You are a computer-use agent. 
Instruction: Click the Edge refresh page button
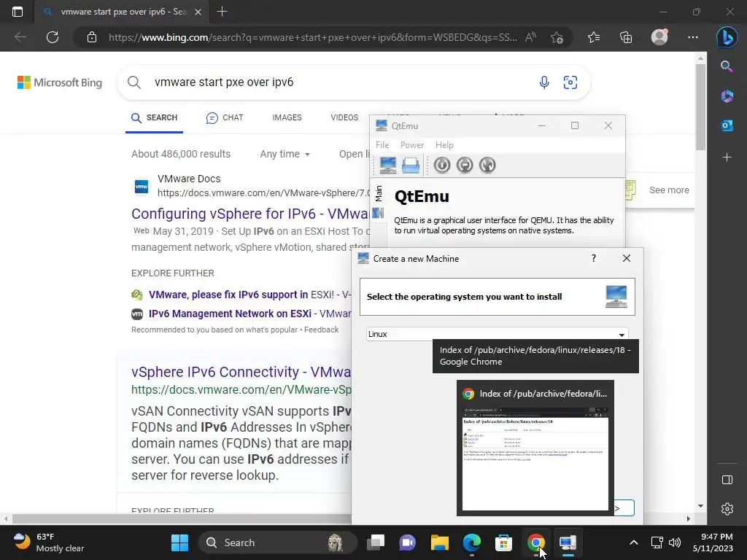(53, 37)
